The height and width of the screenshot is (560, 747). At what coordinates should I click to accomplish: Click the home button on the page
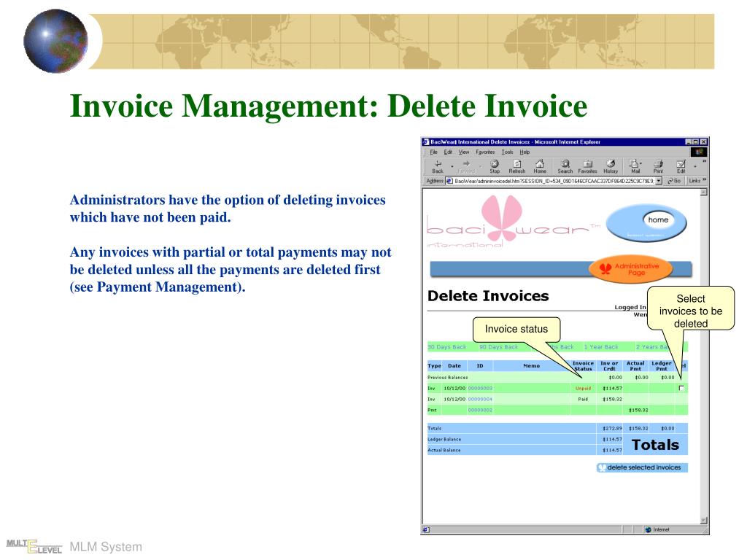coord(658,219)
